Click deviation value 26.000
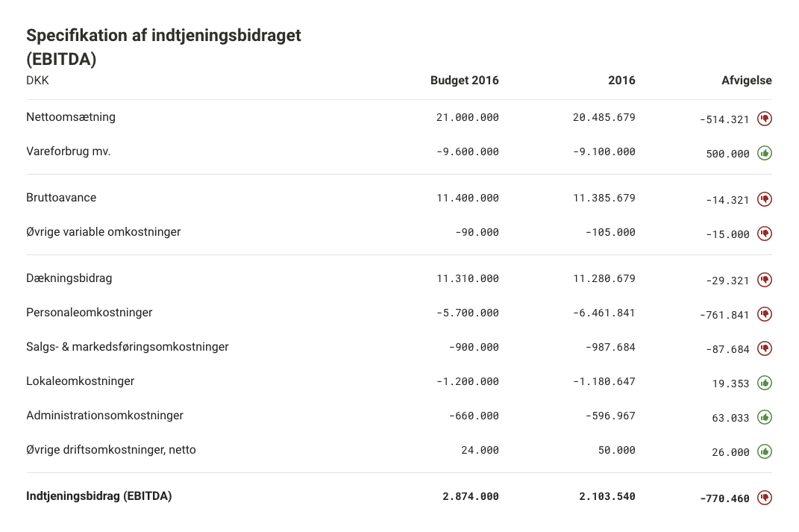Screen dimensions: 799x532 [730, 452]
